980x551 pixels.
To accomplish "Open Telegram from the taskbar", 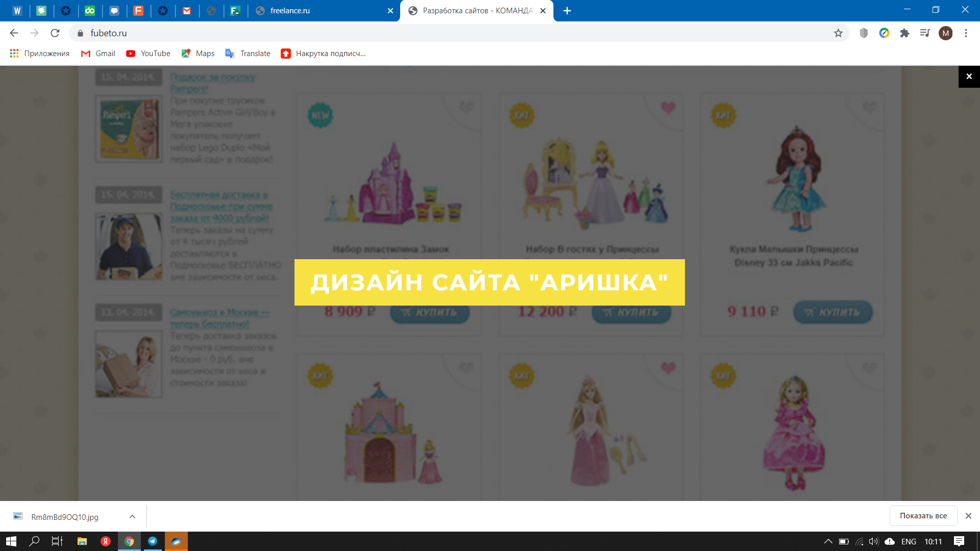I will pos(153,541).
